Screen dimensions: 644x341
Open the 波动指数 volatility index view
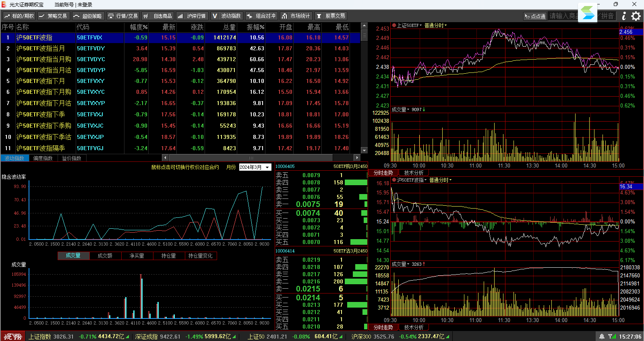pyautogui.click(x=227, y=16)
